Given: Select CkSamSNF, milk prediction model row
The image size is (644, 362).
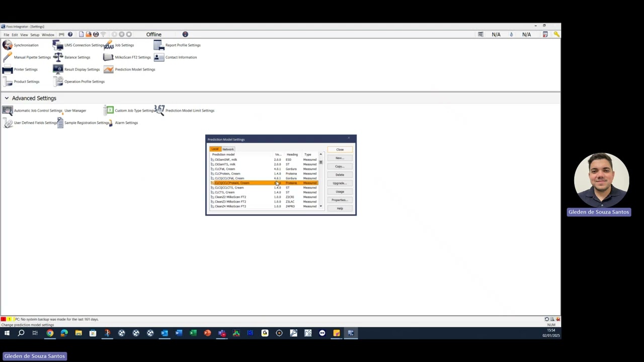Looking at the screenshot, I should point(264,159).
